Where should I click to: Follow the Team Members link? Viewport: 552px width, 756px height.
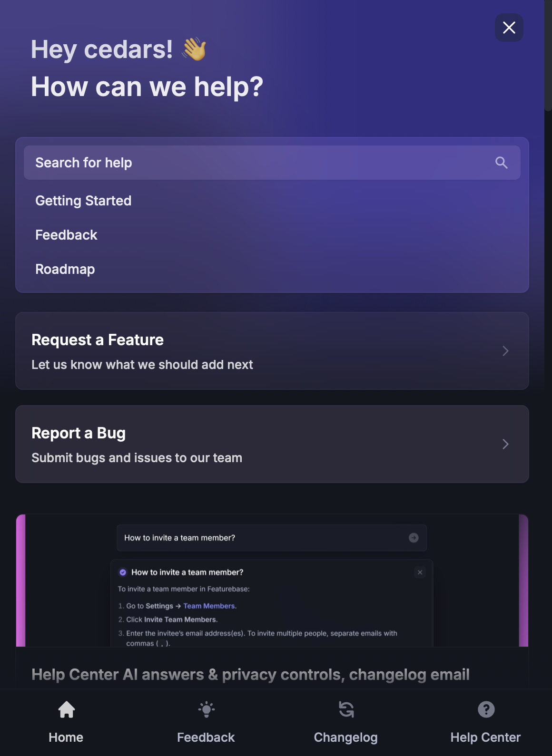click(x=209, y=606)
